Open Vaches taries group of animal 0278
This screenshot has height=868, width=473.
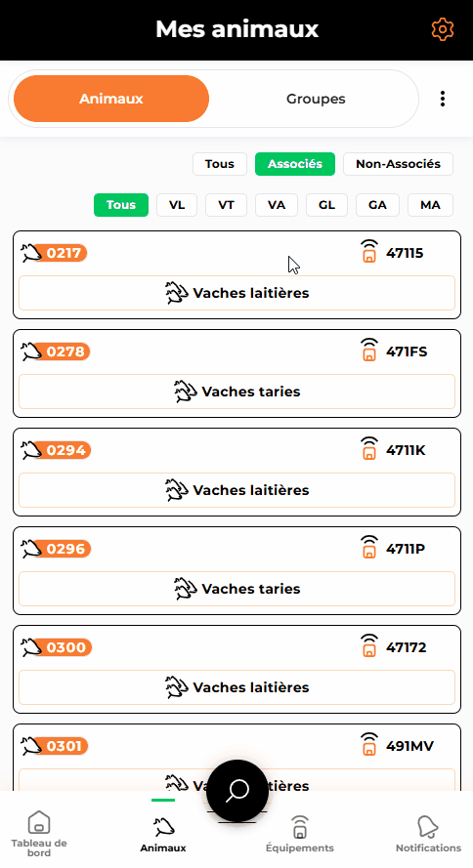tap(237, 392)
